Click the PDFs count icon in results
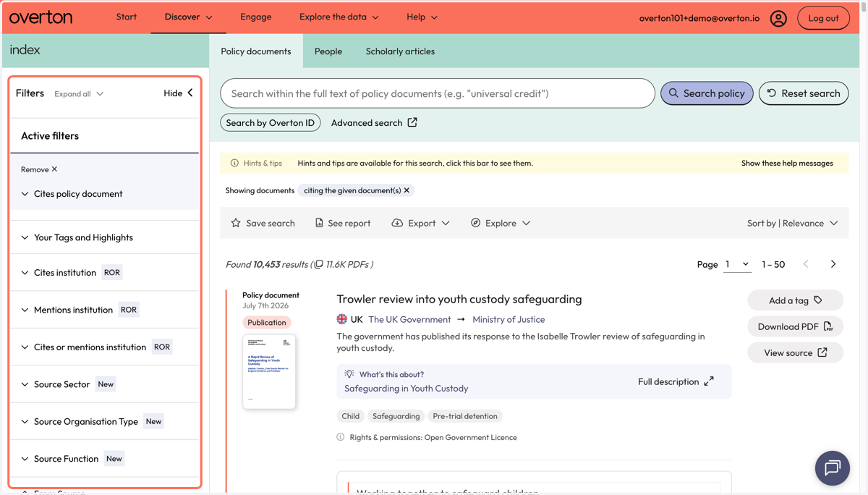Viewport: 868px width, 495px height. pos(319,265)
